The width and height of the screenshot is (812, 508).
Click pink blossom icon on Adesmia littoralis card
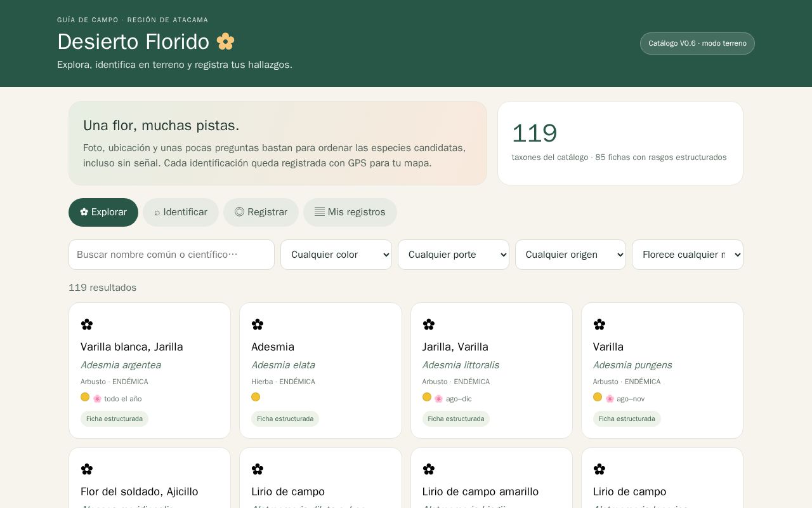pos(438,399)
